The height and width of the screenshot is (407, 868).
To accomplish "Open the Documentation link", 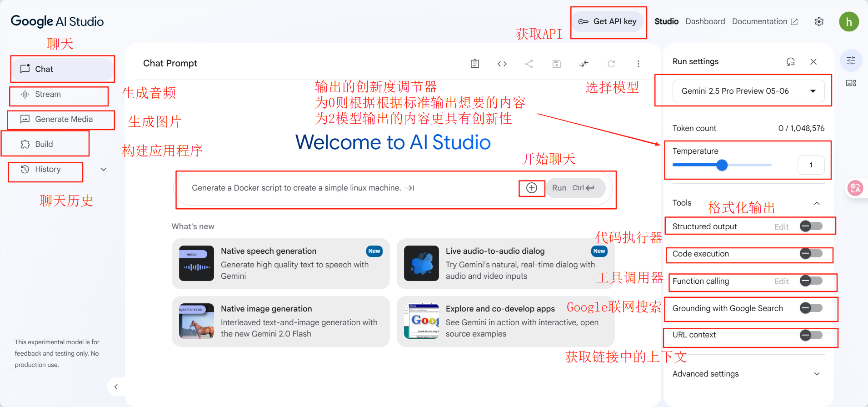I will tap(765, 21).
